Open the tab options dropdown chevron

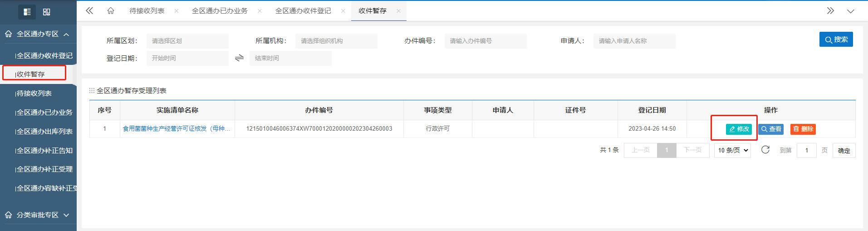tap(850, 11)
